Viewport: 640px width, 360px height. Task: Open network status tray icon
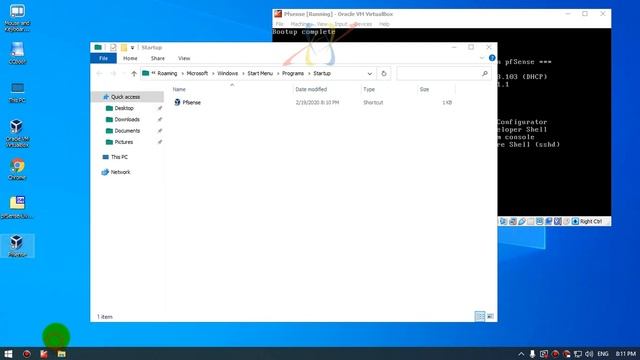578,353
